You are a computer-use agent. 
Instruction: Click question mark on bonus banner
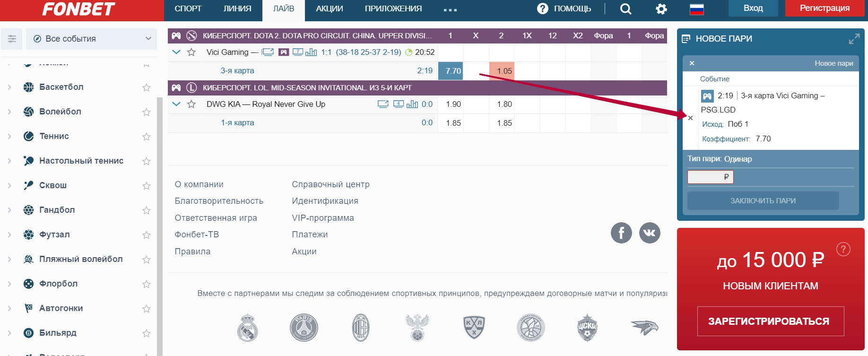pos(843,249)
